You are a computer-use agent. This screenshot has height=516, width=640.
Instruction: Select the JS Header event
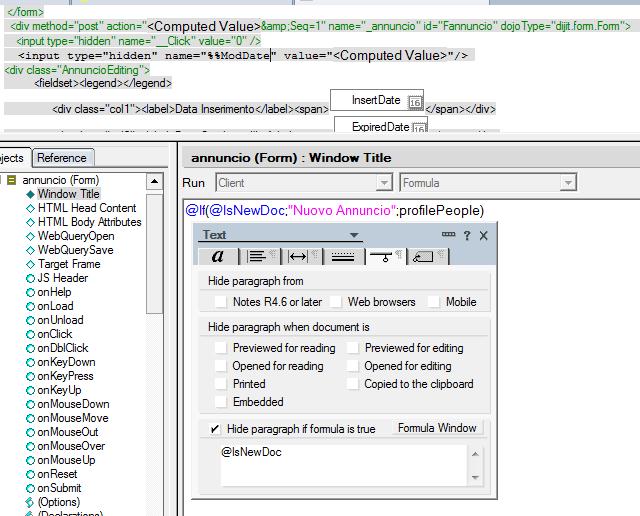coord(62,278)
